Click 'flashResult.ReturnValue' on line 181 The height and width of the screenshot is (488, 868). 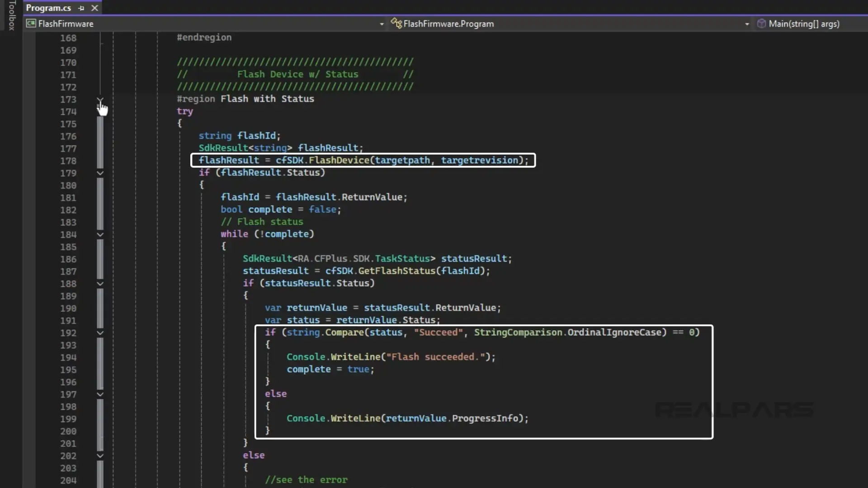tap(339, 197)
